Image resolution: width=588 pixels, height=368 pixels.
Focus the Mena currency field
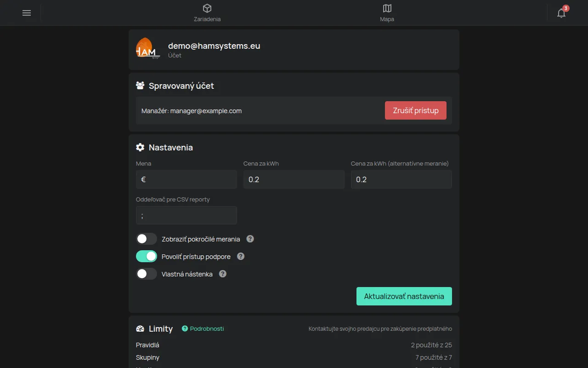pyautogui.click(x=187, y=179)
